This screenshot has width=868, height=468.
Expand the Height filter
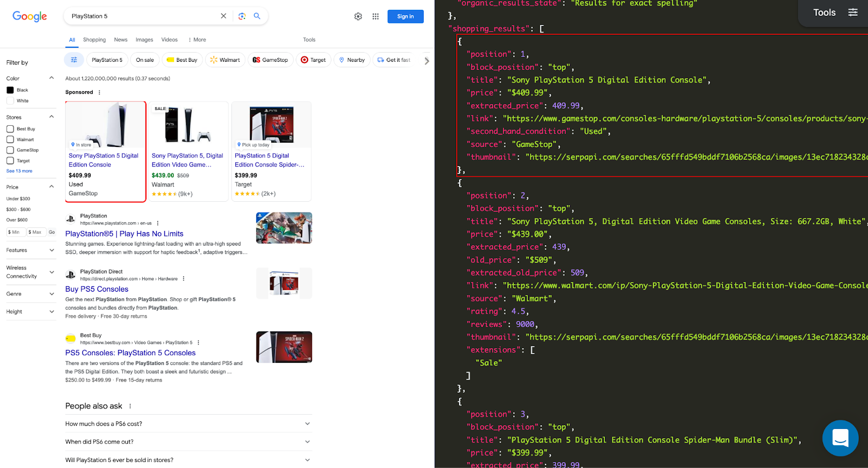[x=52, y=312]
